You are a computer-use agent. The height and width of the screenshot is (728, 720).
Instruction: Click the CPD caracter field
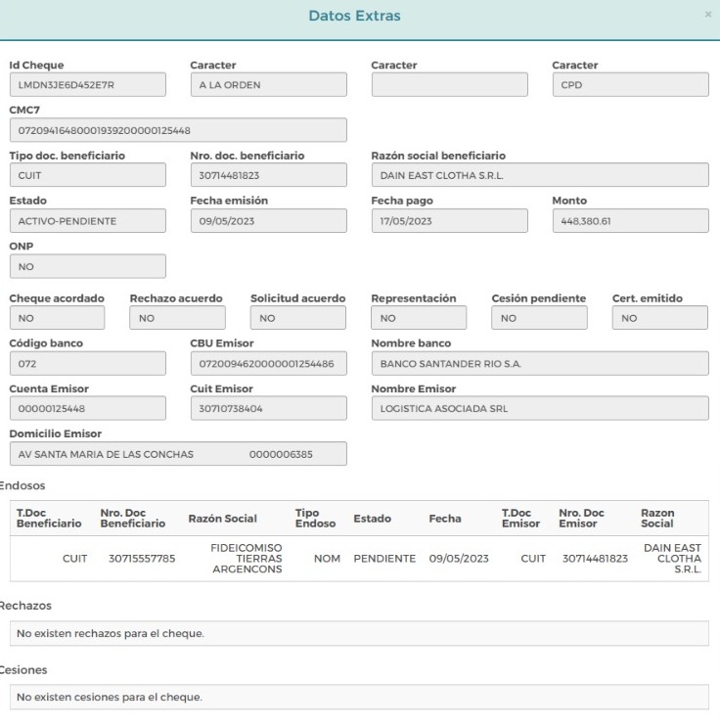(630, 84)
